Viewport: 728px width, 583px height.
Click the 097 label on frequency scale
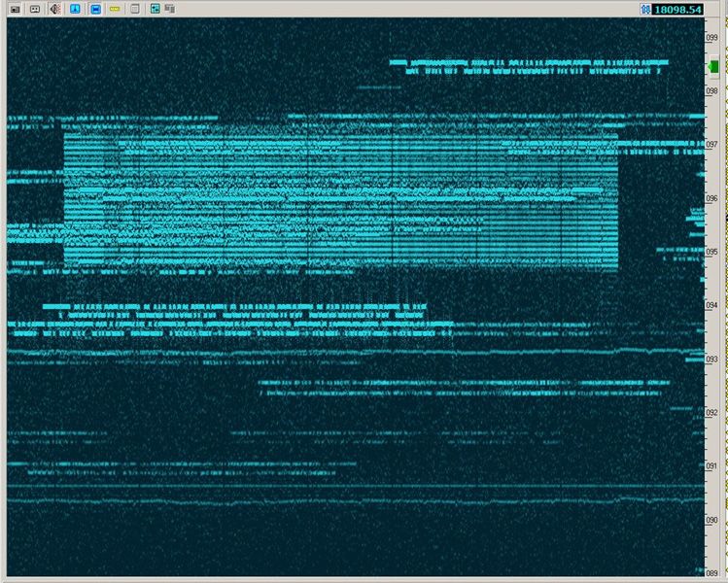click(711, 145)
